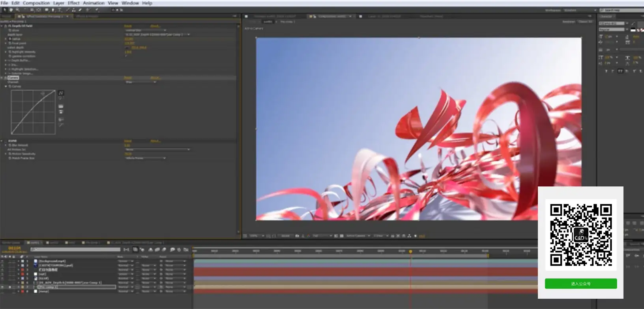Image resolution: width=644 pixels, height=309 pixels.
Task: Click the green button under QR code
Action: click(x=581, y=284)
